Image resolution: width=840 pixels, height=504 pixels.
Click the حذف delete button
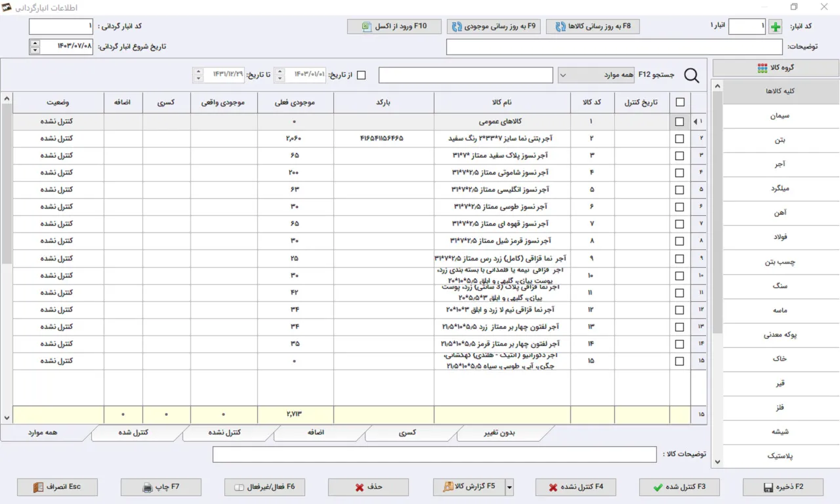point(368,487)
